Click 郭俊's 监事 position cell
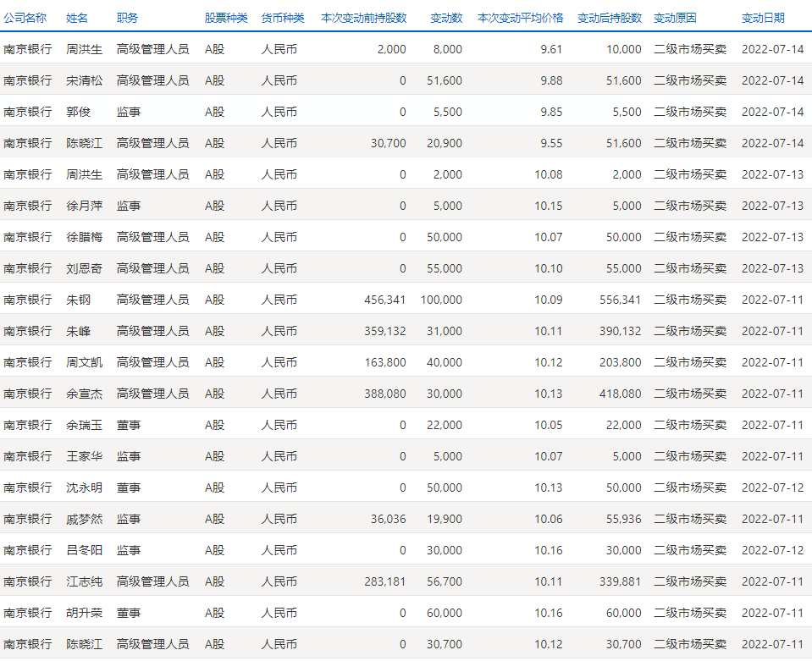 tap(129, 112)
